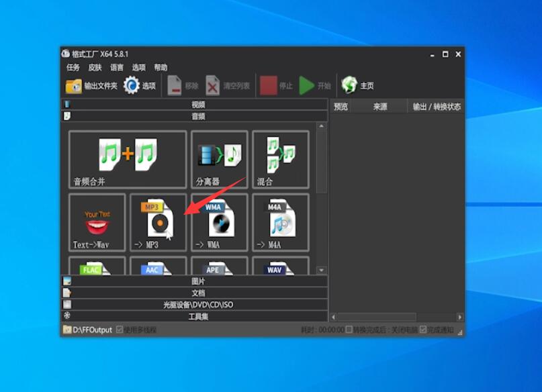542x392 pixels.
Task: Expand the 视频 video category
Action: click(195, 104)
